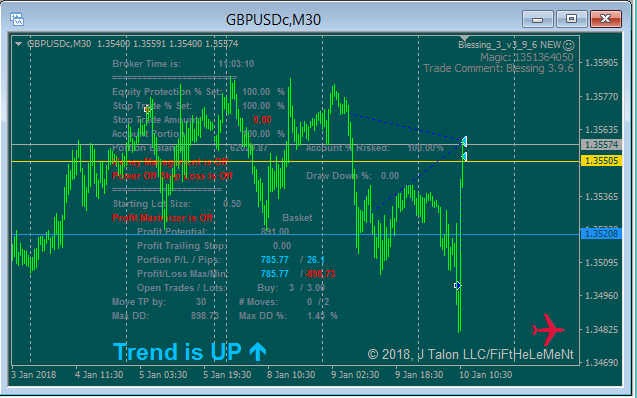Click the lower cyan arrow near 1.35505
Viewport: 637px width, 398px height.
pyautogui.click(x=464, y=156)
